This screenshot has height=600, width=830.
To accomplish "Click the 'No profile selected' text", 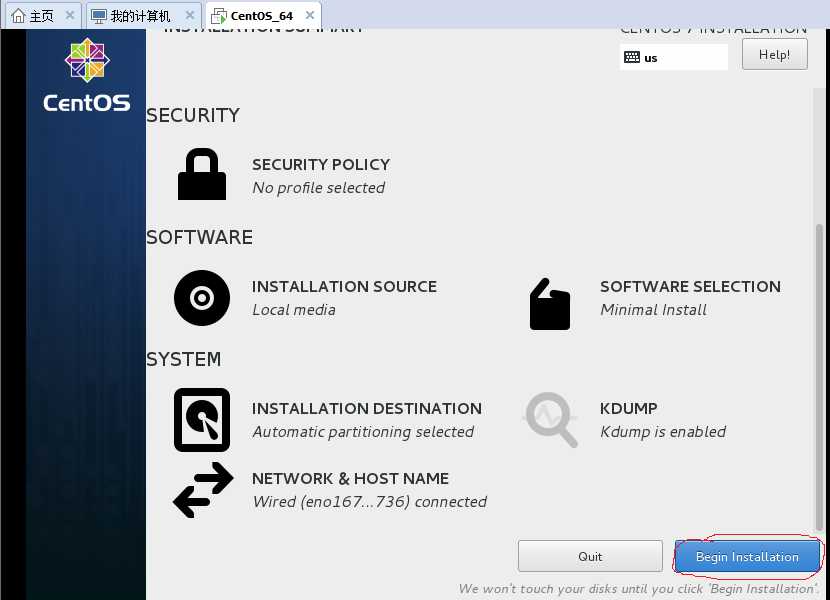I will pyautogui.click(x=319, y=187).
